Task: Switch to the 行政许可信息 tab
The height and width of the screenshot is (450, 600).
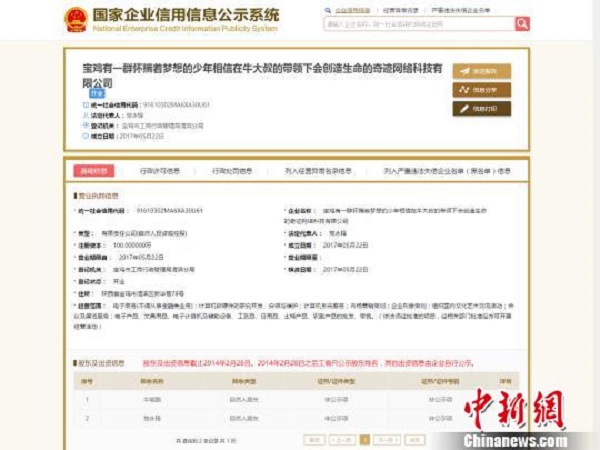Action: 159,171
